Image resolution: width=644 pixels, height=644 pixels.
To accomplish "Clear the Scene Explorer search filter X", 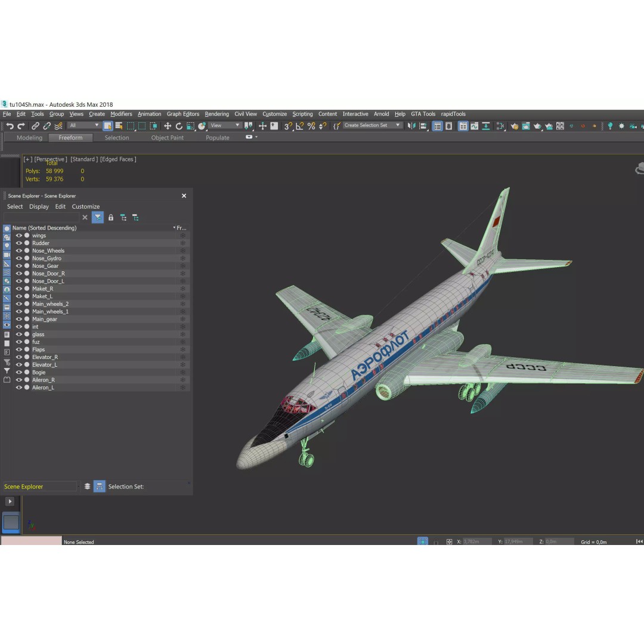I will pos(85,218).
